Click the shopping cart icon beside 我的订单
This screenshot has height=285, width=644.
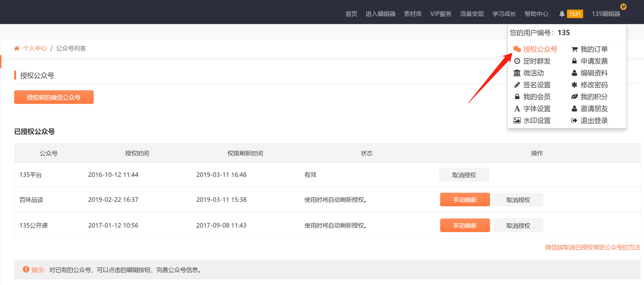pyautogui.click(x=574, y=49)
